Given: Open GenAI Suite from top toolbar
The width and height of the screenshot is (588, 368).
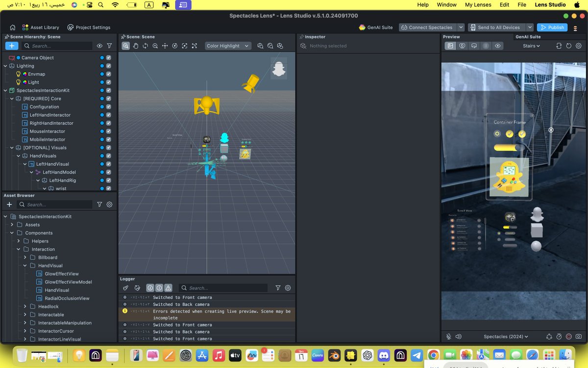Looking at the screenshot, I should click(x=376, y=27).
